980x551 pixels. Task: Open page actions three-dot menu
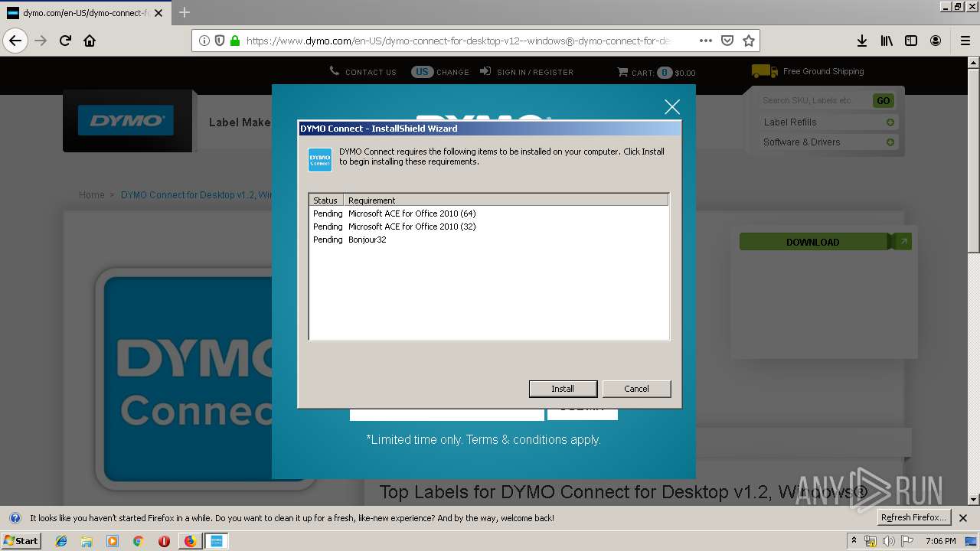pyautogui.click(x=706, y=41)
